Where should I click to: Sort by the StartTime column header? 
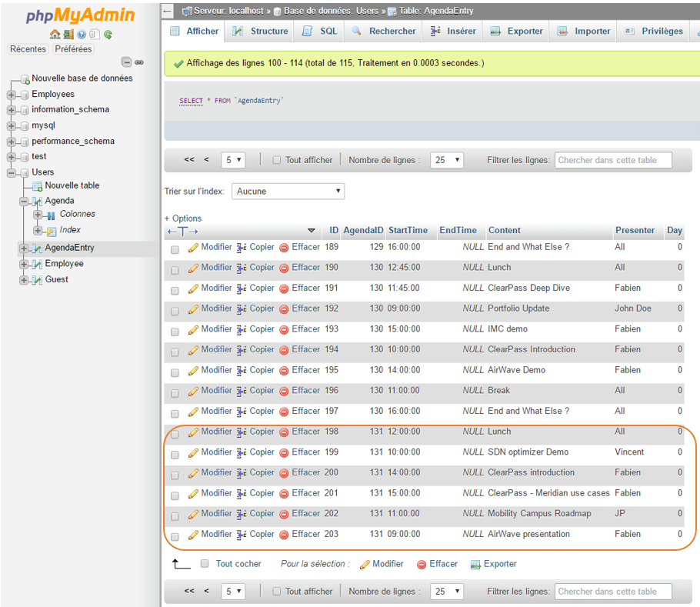point(408,230)
